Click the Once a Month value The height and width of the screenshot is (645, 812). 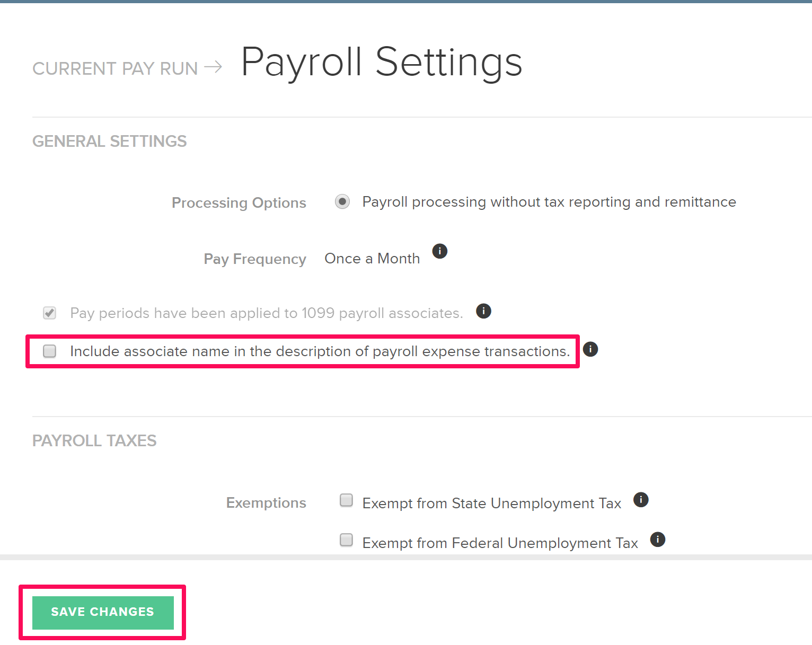[372, 259]
